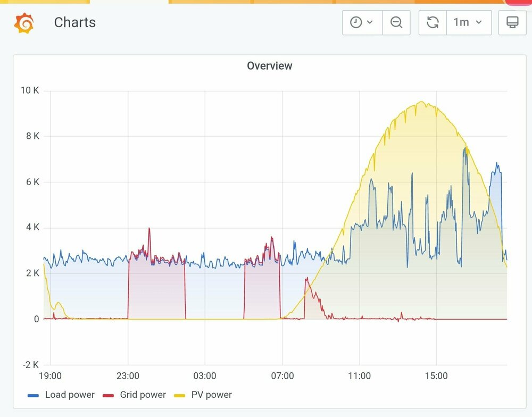Click the 6 K y-axis label
Screen dimensions: 532x417
[32, 182]
